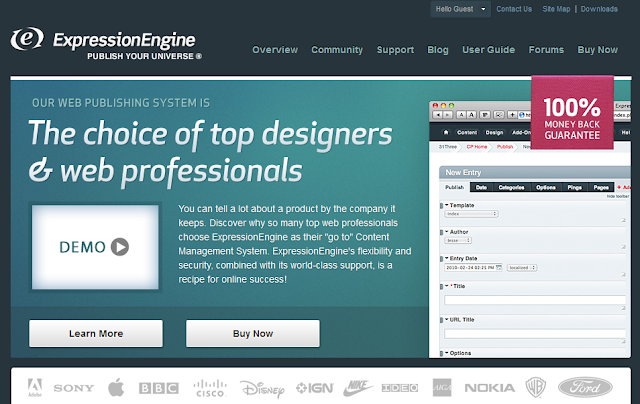The image size is (640, 404).
Task: Click the AIGA logo
Action: point(442,387)
